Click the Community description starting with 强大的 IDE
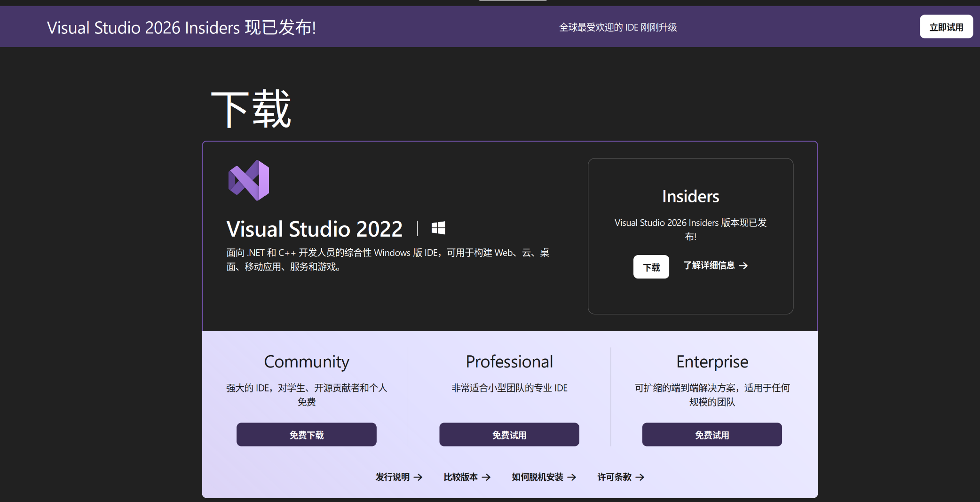Viewport: 980px width, 502px height. pos(307,395)
